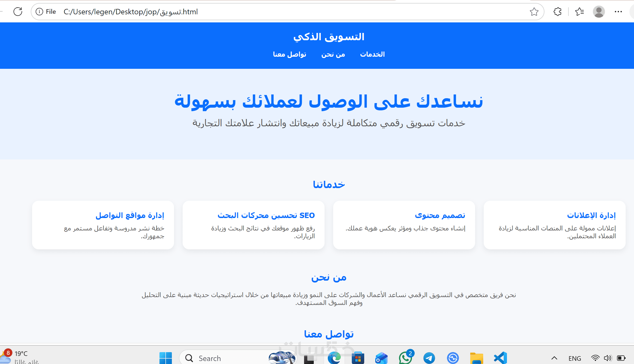Screen dimensions: 634x364
Task: Click the التسويق الذكي site title
Action: pos(329,37)
